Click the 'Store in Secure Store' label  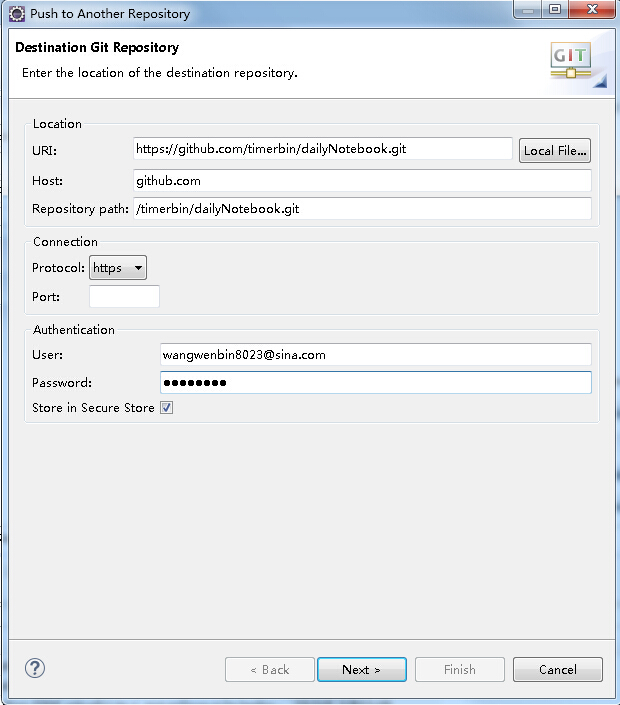[x=93, y=408]
